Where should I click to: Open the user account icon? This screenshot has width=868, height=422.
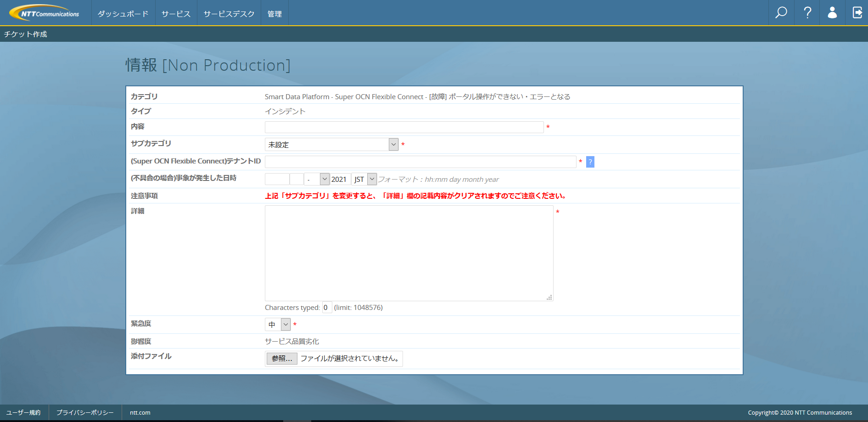tap(832, 13)
